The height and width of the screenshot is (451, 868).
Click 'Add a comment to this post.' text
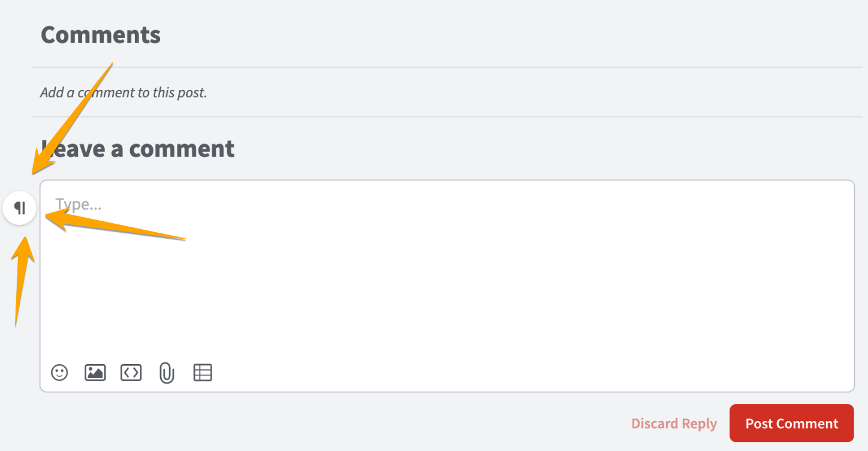pyautogui.click(x=123, y=93)
